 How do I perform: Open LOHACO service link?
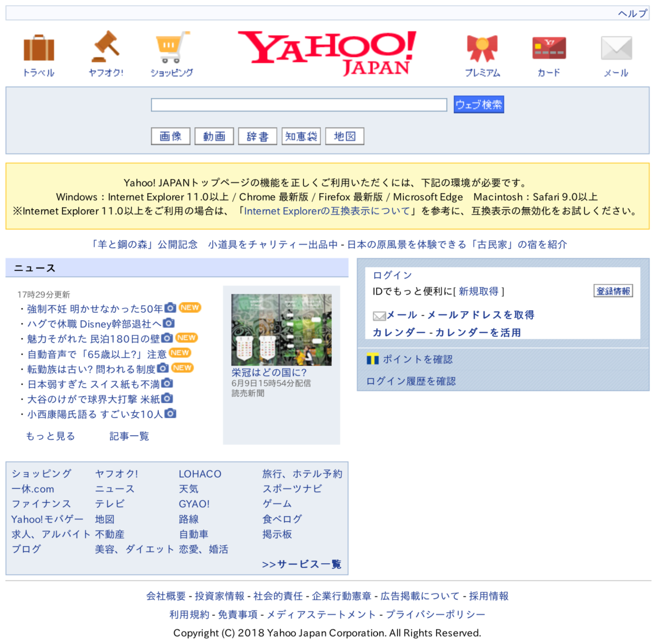click(x=200, y=474)
